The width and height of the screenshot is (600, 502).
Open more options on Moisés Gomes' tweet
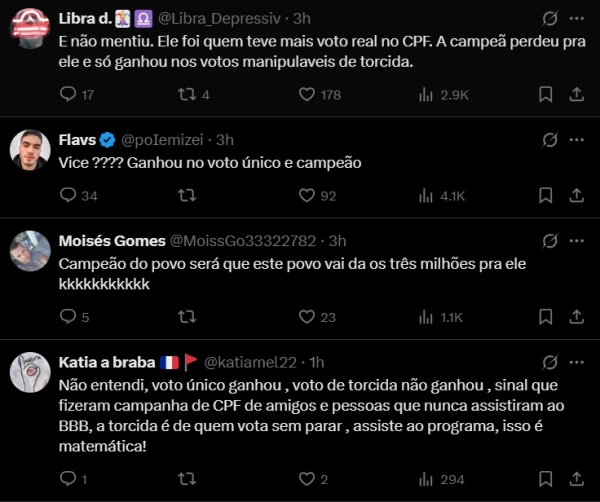(x=577, y=240)
